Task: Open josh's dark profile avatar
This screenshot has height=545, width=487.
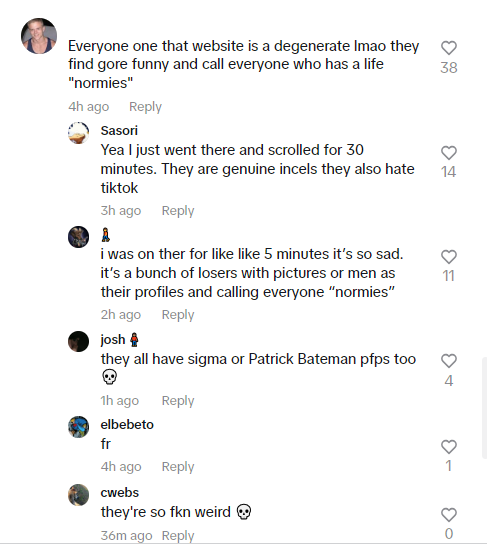Action: pos(79,341)
